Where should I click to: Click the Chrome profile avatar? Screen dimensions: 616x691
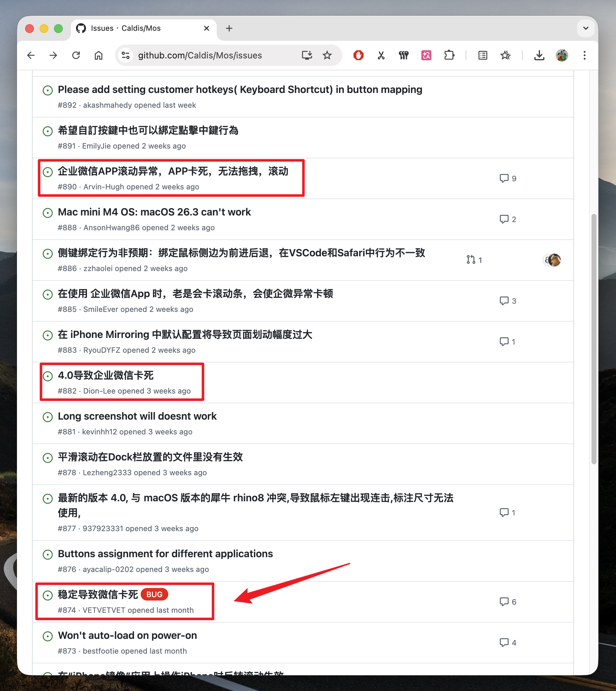pos(562,55)
